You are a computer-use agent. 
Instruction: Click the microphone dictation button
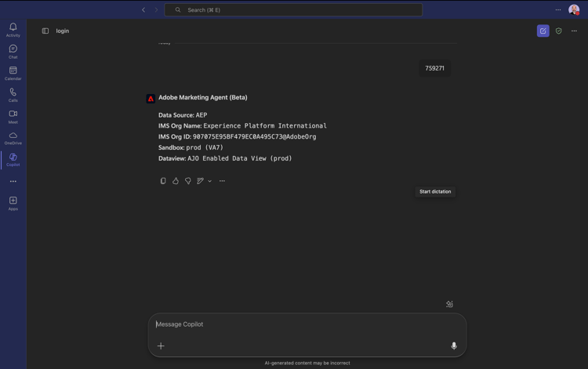454,345
